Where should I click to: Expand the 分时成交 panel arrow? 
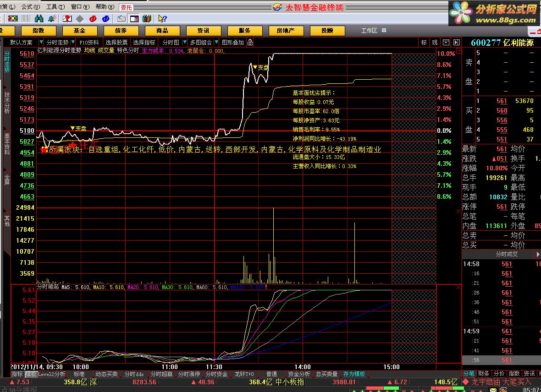point(537,254)
